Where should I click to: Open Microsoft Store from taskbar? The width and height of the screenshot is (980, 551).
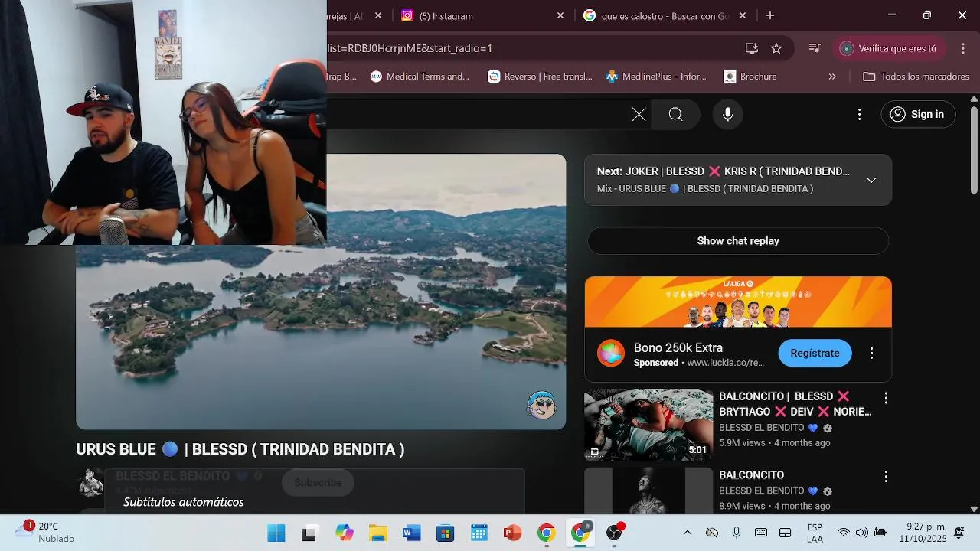coord(446,533)
